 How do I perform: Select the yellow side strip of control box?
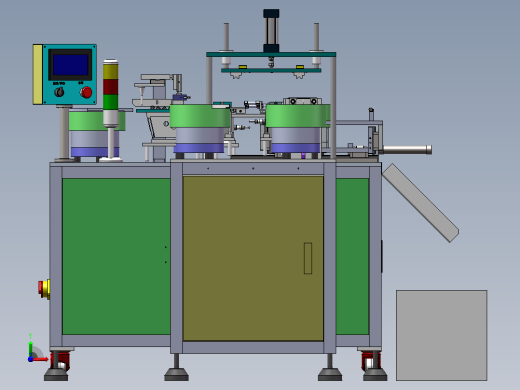[38, 74]
